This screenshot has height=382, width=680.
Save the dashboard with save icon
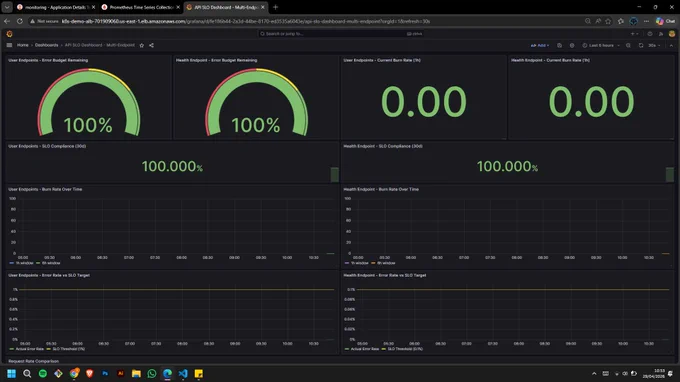point(559,45)
